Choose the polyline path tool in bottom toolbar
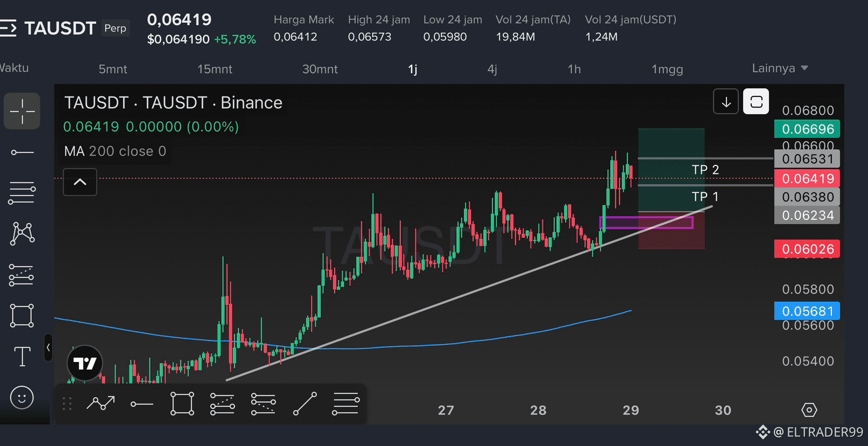This screenshot has height=446, width=868. (x=101, y=403)
